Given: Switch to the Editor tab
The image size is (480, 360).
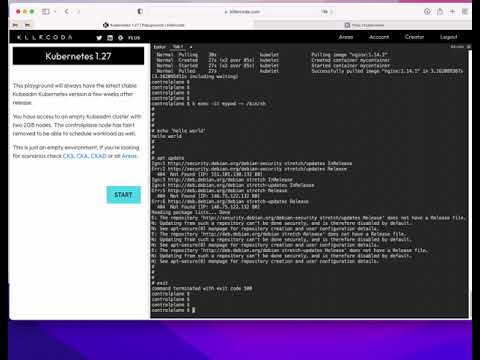Looking at the screenshot, I should 160,47.
